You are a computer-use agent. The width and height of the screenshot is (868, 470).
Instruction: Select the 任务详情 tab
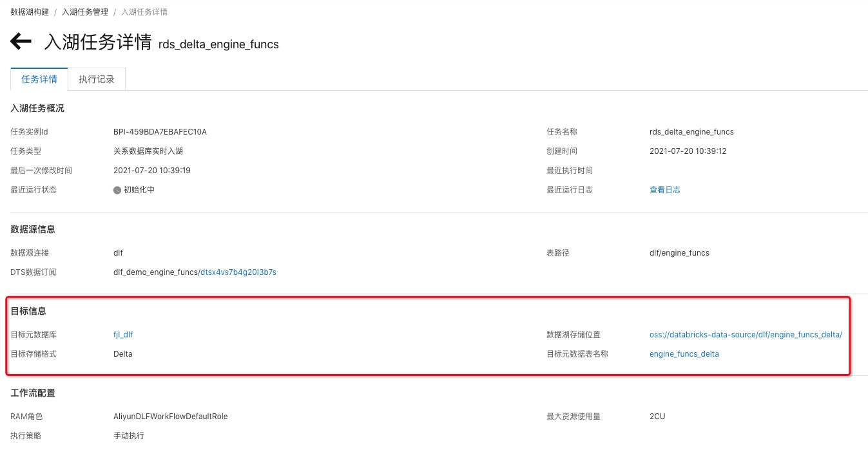39,79
